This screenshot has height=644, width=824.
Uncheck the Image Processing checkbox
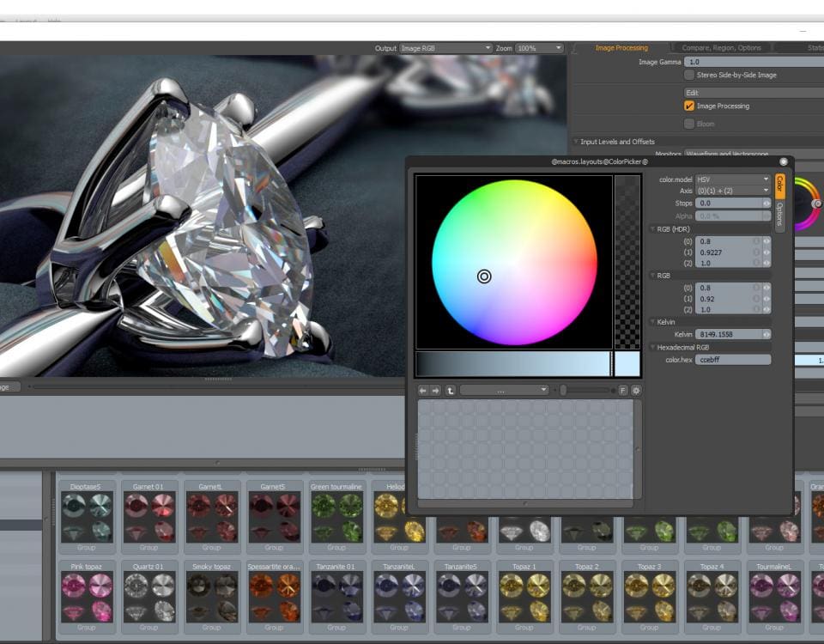689,106
